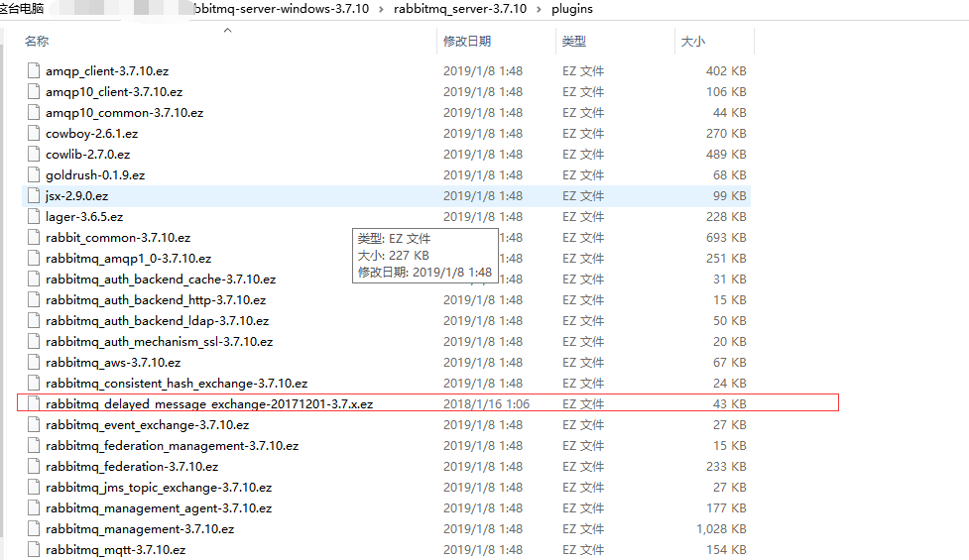Click the 402 KB size cell
The image size is (969, 560).
pyautogui.click(x=726, y=71)
